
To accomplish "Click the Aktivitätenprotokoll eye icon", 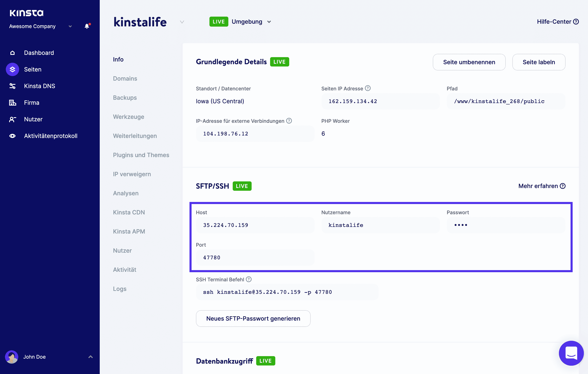I will [12, 136].
